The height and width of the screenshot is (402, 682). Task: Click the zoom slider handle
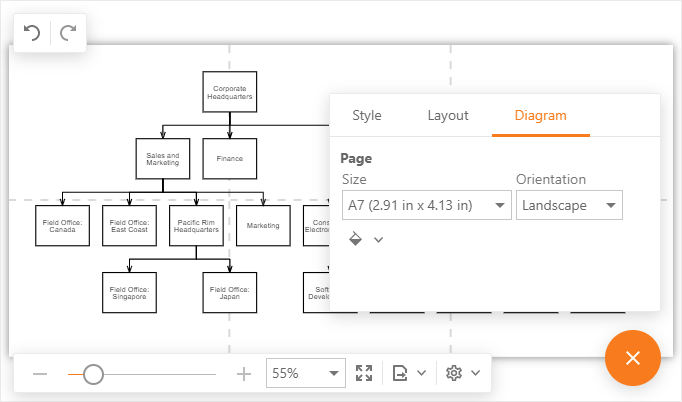(x=93, y=374)
